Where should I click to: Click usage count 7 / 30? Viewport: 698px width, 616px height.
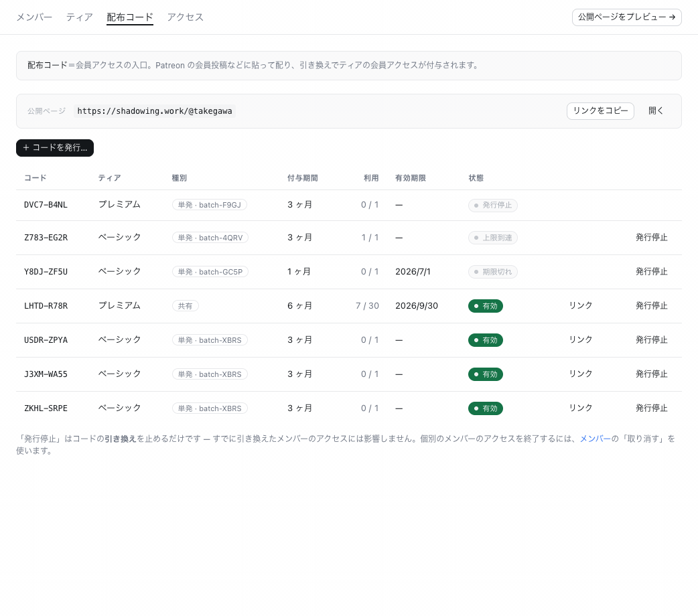367,306
